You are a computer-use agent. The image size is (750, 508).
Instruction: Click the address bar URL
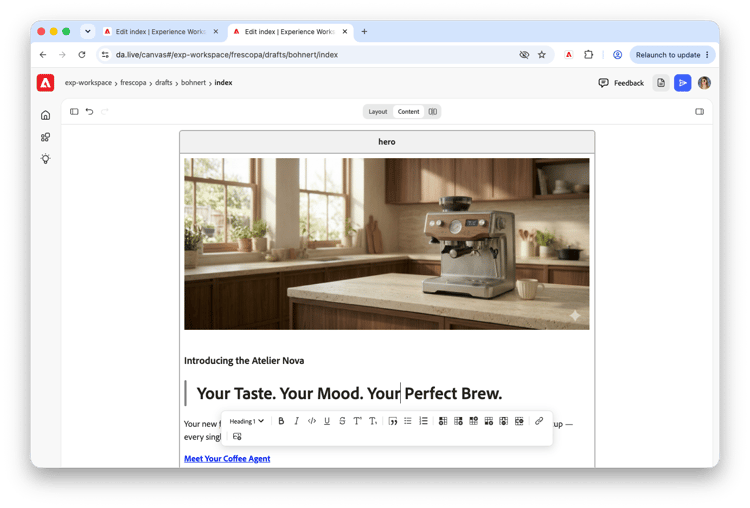click(x=227, y=55)
